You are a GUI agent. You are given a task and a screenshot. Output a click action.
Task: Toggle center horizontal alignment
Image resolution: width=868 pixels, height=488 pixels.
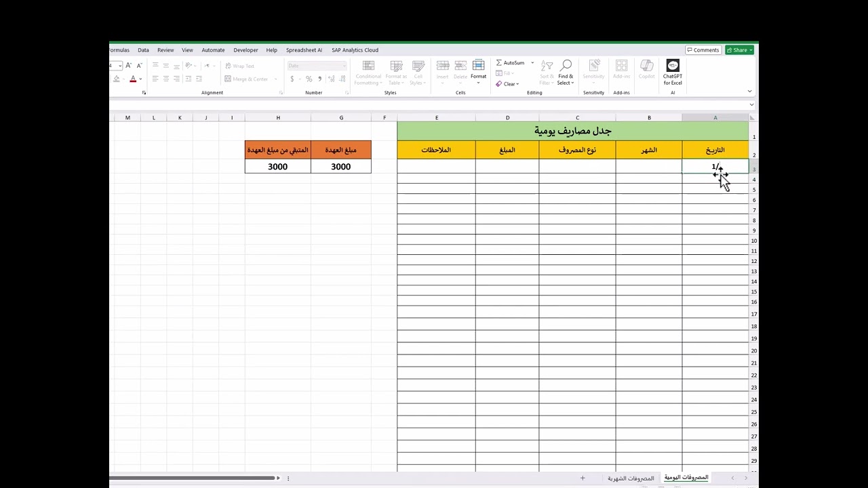point(166,79)
